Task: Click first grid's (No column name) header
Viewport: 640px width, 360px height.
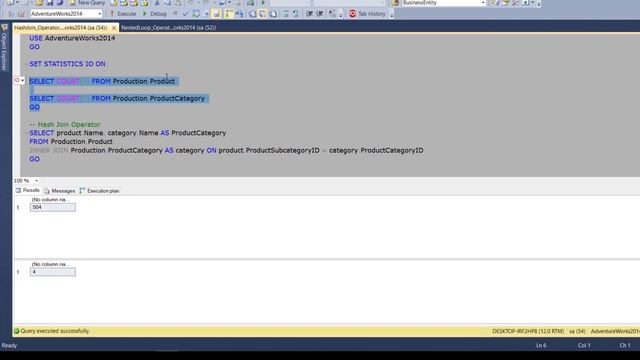Action: (50, 200)
